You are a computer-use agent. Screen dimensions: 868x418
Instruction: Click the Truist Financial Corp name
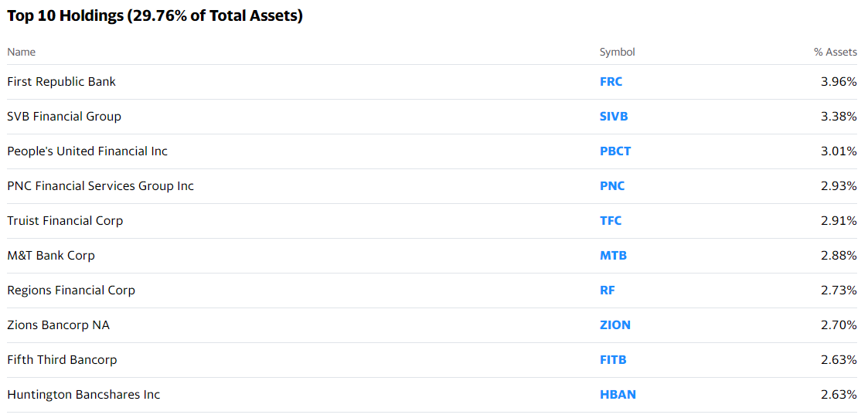click(65, 221)
